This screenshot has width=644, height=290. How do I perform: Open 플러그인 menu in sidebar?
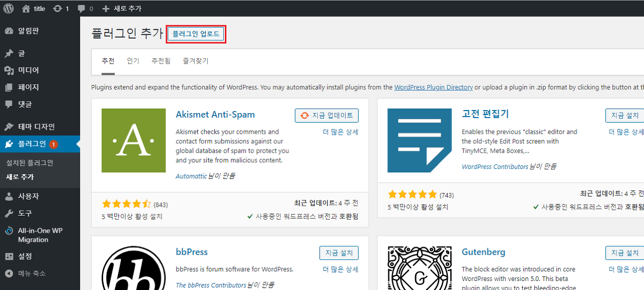(40, 144)
